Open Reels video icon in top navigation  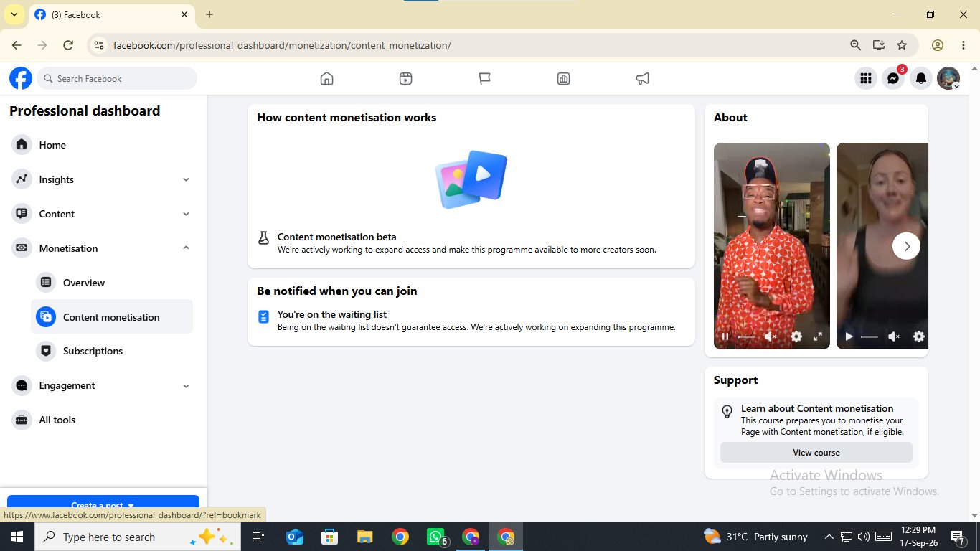(406, 79)
